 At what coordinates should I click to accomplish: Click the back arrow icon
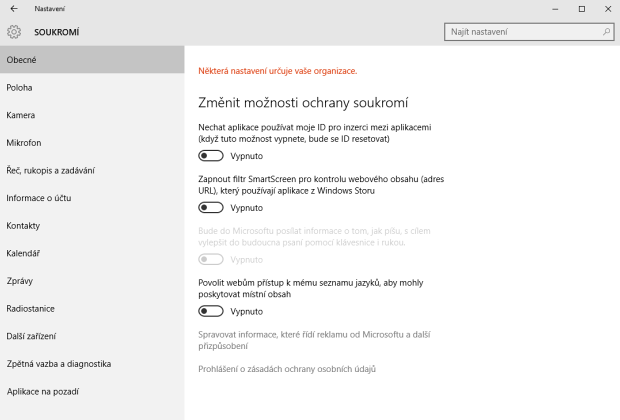tap(13, 8)
